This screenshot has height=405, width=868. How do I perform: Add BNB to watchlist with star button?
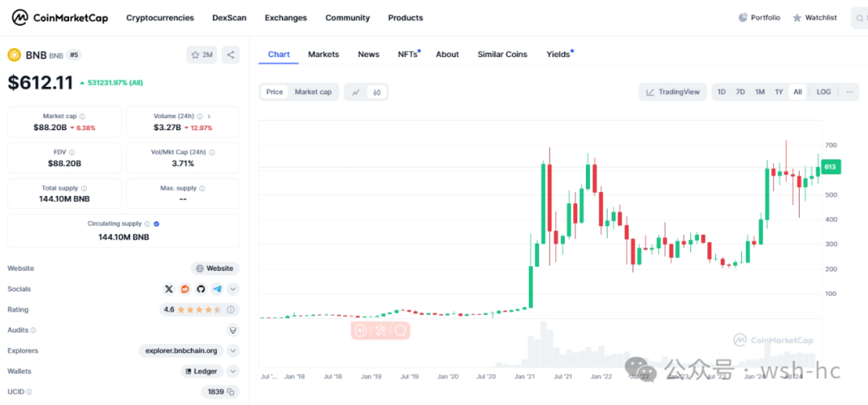pos(202,55)
